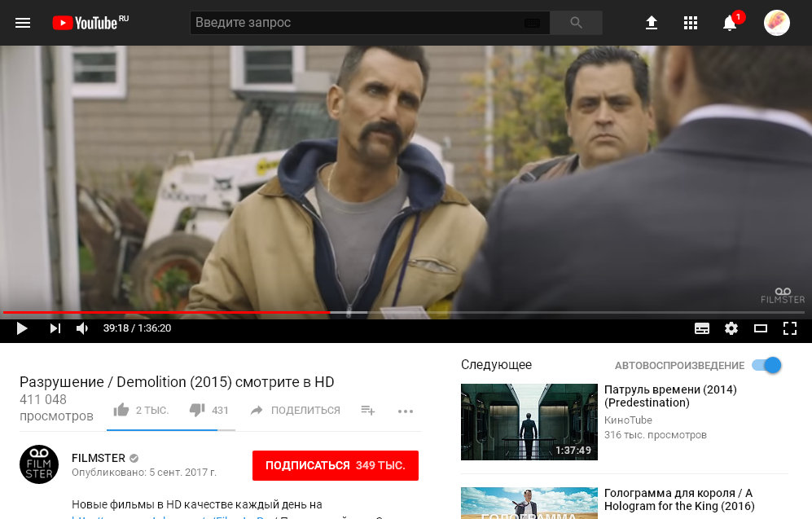Click the ПОДЕЛИТЬСЯ share button

[295, 410]
